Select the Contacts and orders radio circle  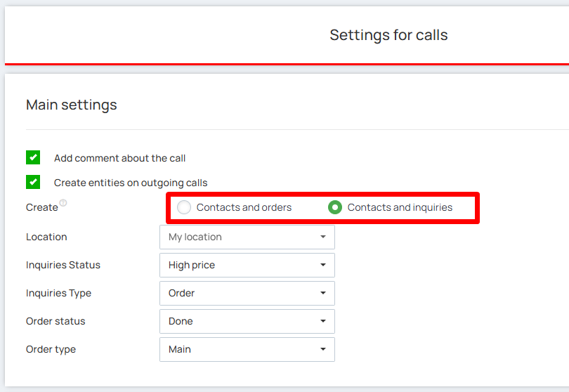click(x=184, y=207)
